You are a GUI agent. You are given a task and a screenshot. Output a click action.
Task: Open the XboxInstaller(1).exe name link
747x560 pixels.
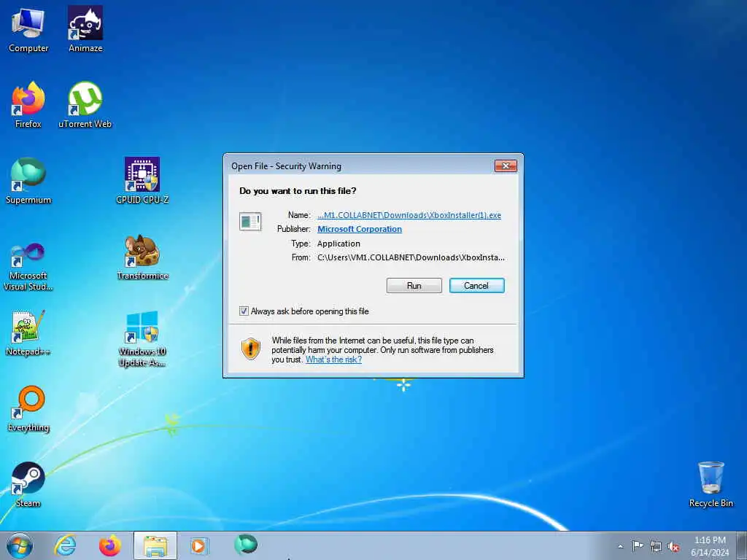point(409,215)
